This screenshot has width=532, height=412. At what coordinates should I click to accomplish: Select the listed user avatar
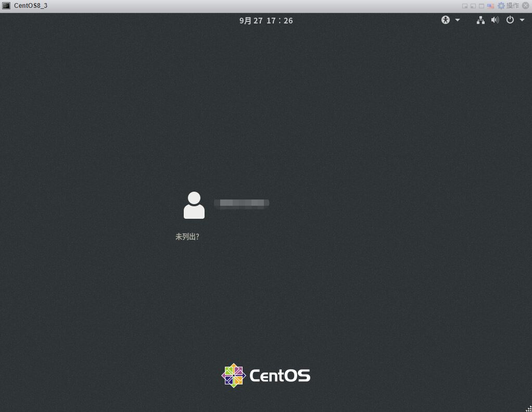(194, 205)
